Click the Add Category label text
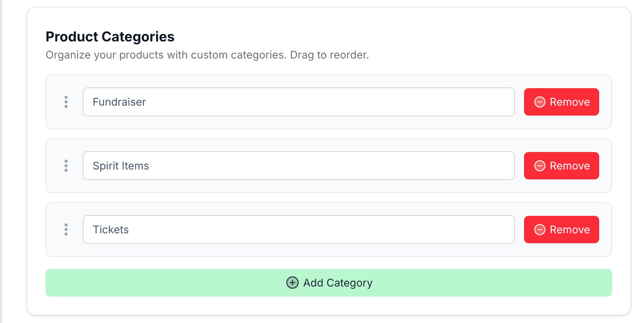This screenshot has width=644, height=323. 338,283
